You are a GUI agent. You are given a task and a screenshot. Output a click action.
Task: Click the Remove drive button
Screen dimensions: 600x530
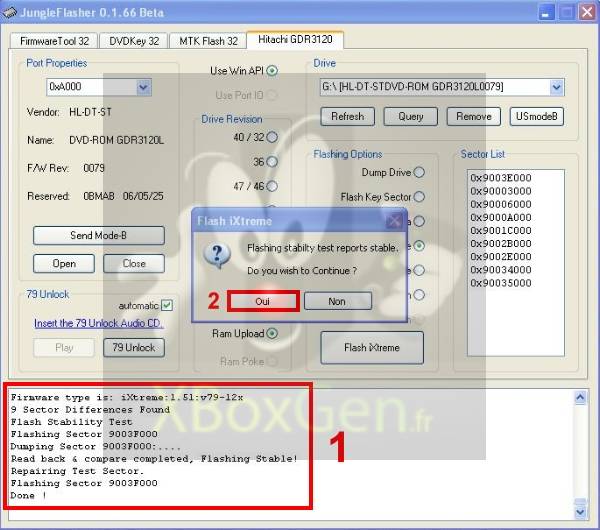pyautogui.click(x=474, y=116)
